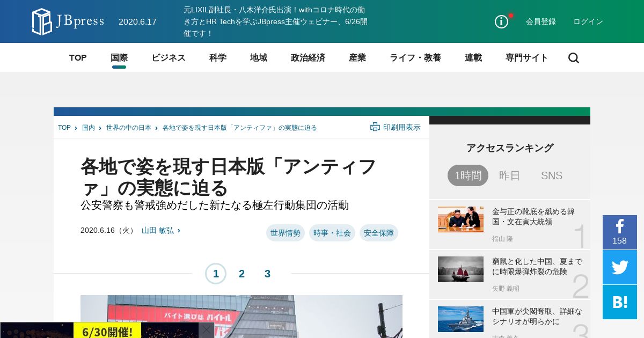
Task: Click the article headline text
Action: click(229, 177)
